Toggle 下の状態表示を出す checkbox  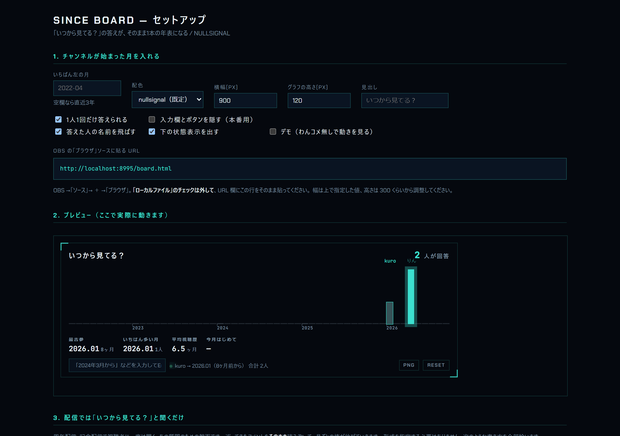(x=152, y=132)
